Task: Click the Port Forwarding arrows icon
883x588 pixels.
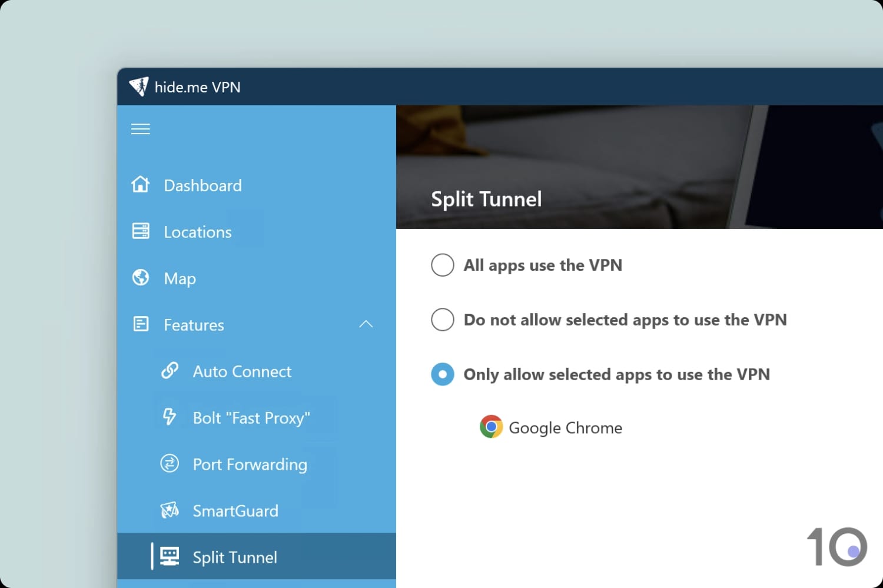Action: coord(170,464)
